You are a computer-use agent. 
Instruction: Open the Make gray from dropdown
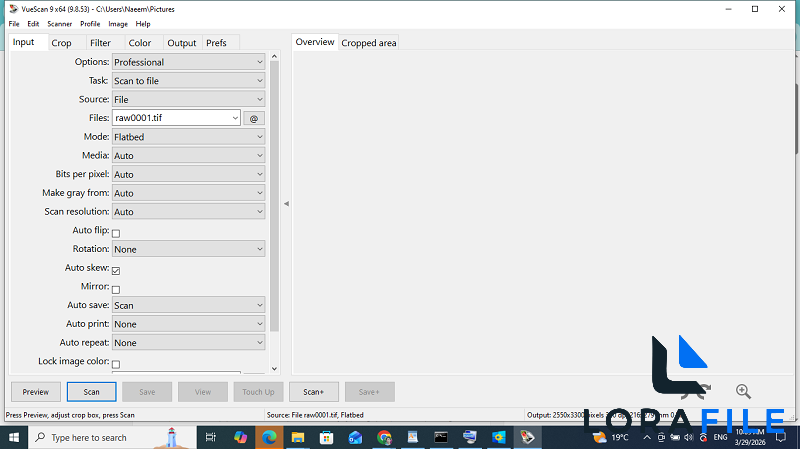click(x=188, y=193)
